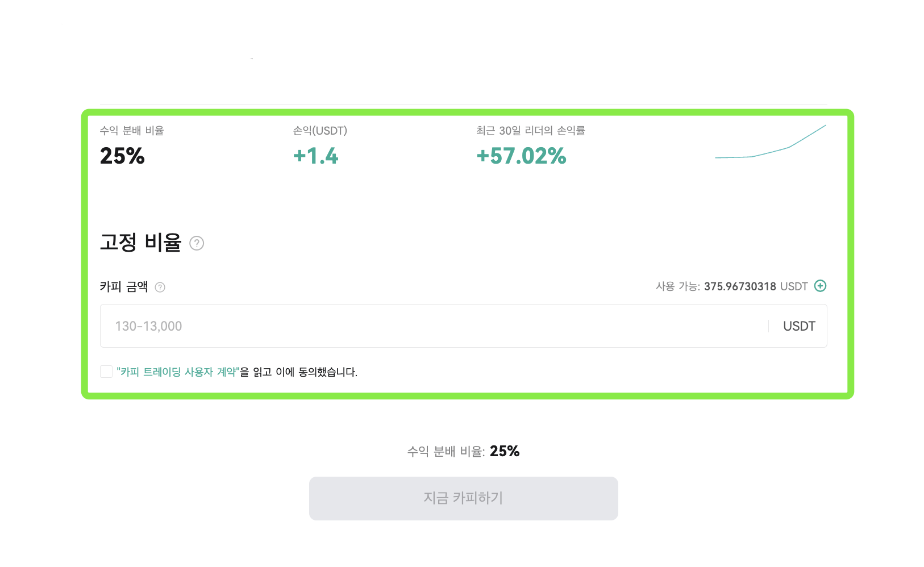The width and height of the screenshot is (924, 567).
Task: Click the circular question icon after 카피 금액
Action: pos(160,287)
